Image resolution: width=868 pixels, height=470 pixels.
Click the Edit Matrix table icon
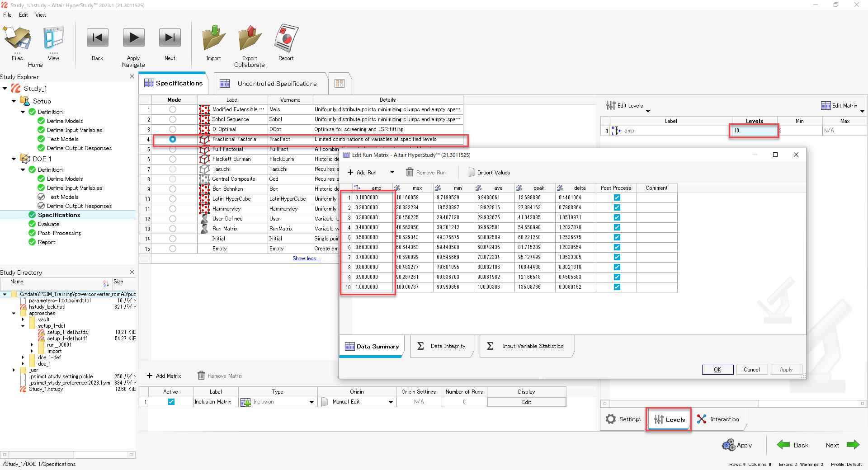click(x=826, y=105)
